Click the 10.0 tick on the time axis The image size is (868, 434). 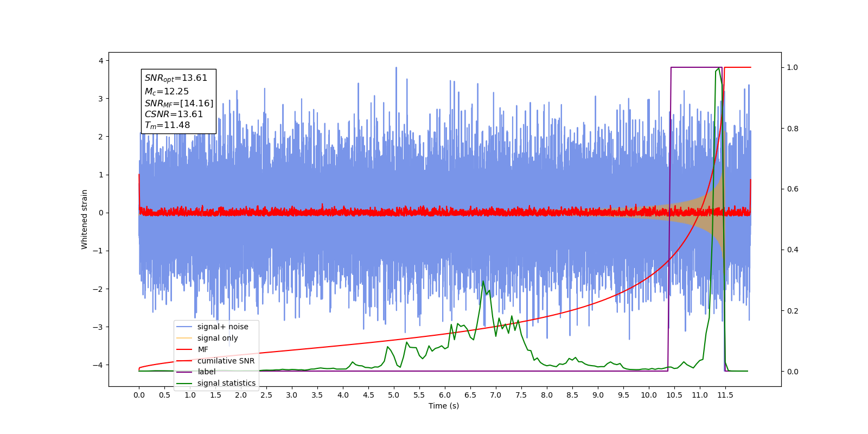pos(649,395)
